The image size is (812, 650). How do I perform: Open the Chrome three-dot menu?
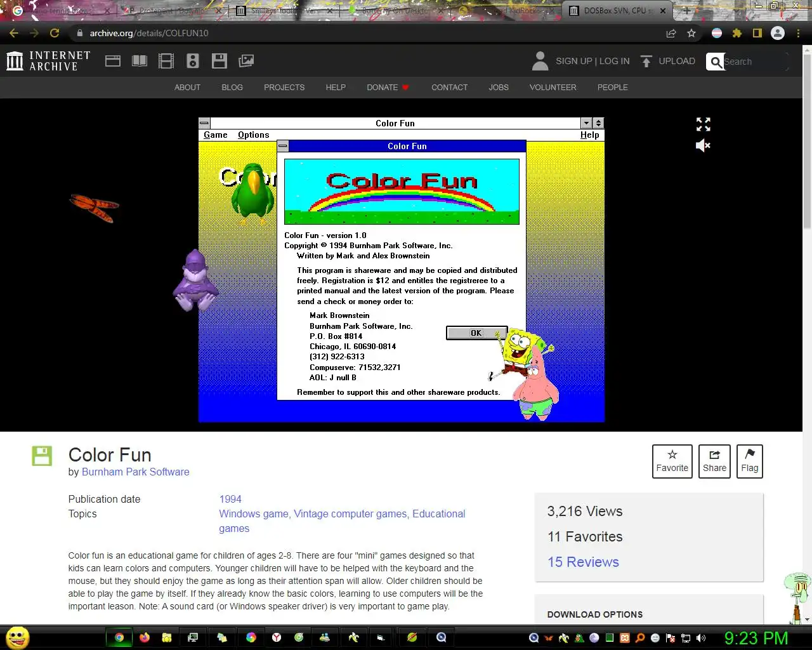tap(798, 33)
